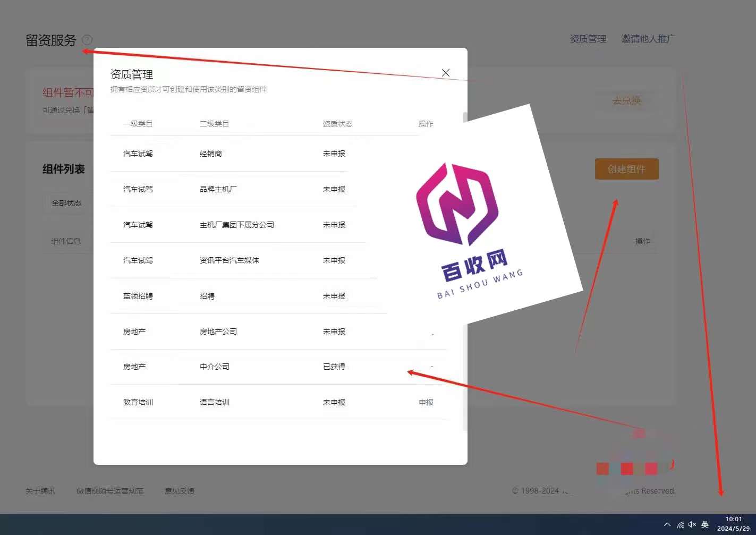The height and width of the screenshot is (535, 756).
Task: Open the 全部状态 dropdown filter
Action: tap(66, 203)
